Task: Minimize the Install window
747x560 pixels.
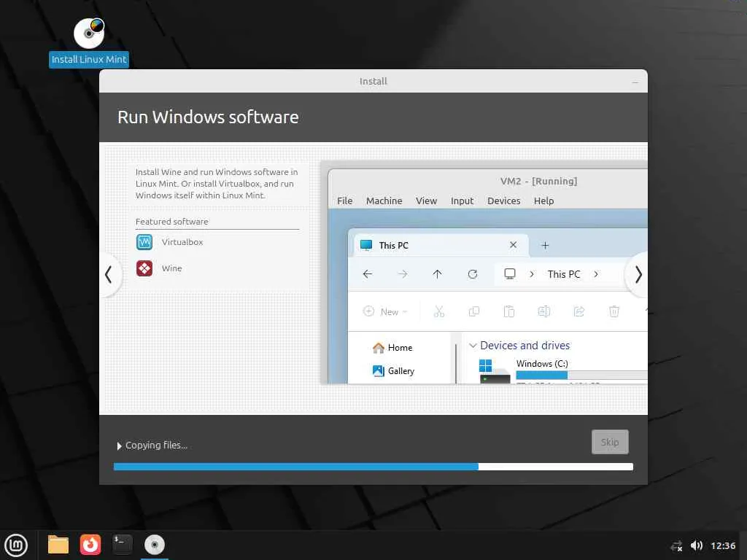Action: (x=635, y=82)
